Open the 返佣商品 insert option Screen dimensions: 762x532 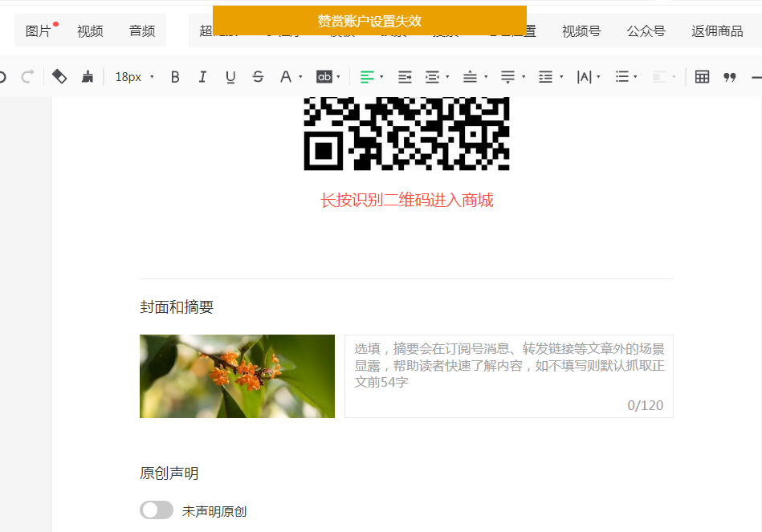[717, 31]
